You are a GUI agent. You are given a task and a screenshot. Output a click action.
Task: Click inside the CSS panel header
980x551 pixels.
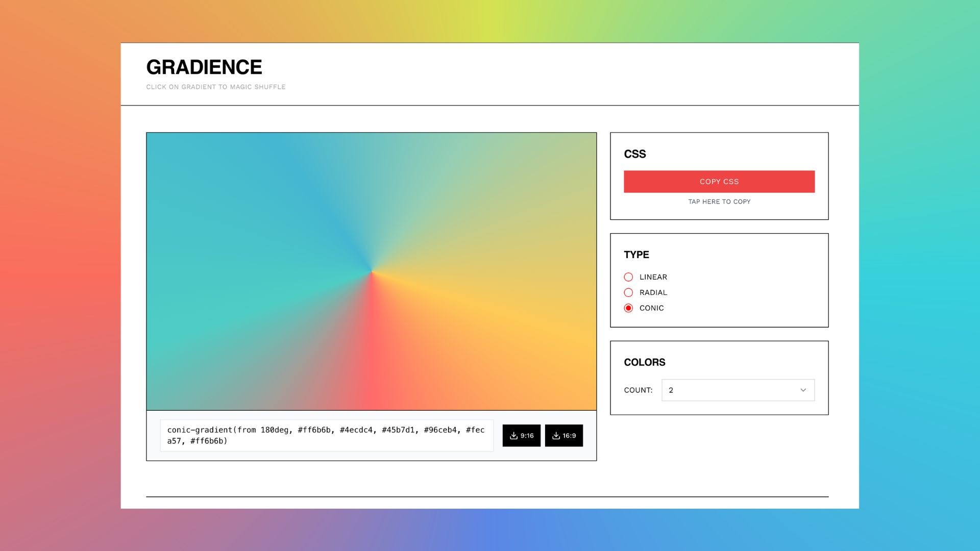[634, 154]
